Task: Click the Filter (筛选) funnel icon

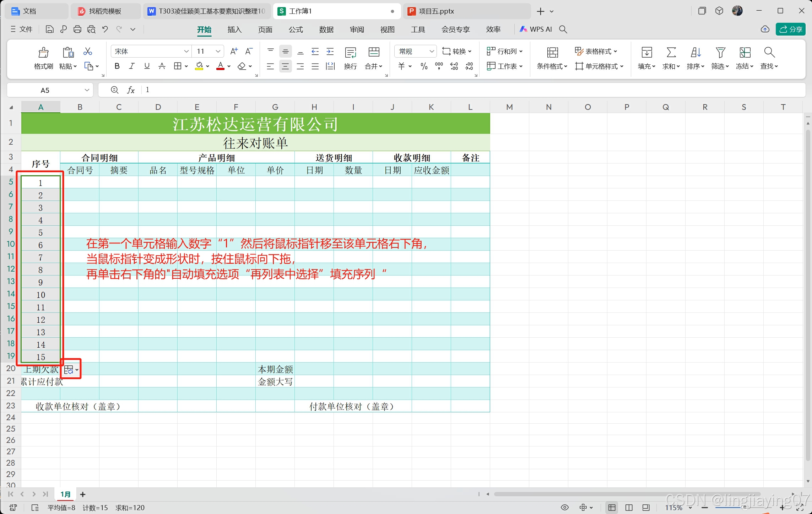Action: (x=720, y=53)
